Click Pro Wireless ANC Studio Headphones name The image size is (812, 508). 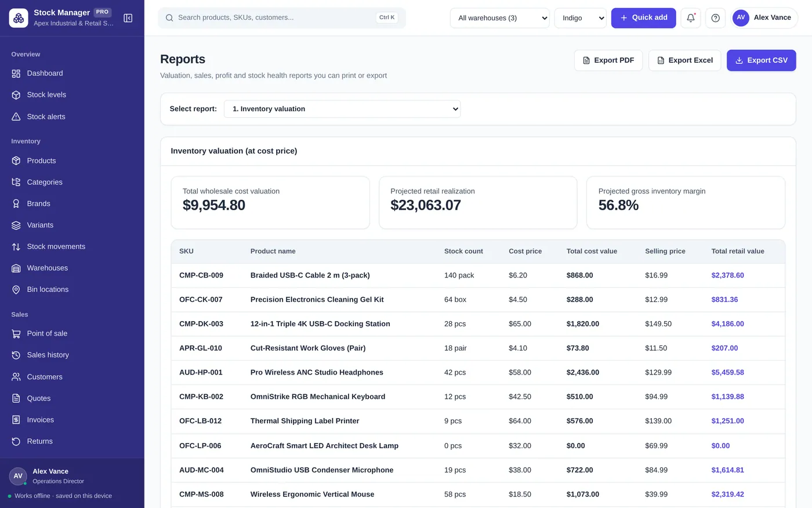(317, 372)
